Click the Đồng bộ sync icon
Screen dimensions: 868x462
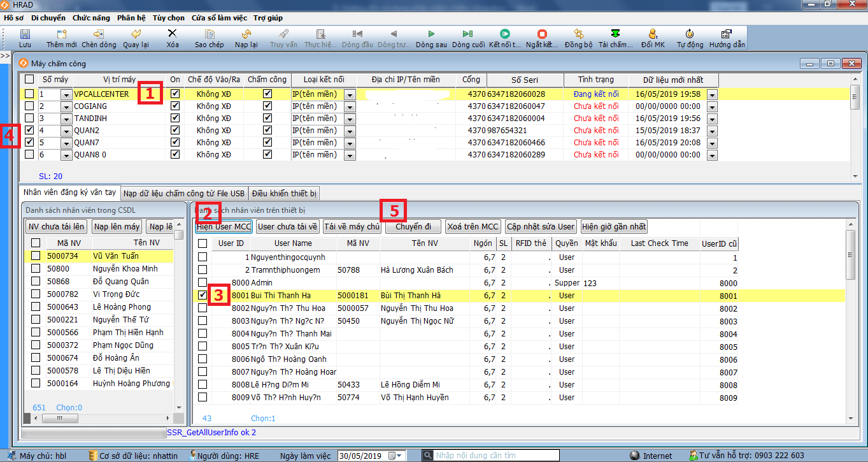click(579, 34)
